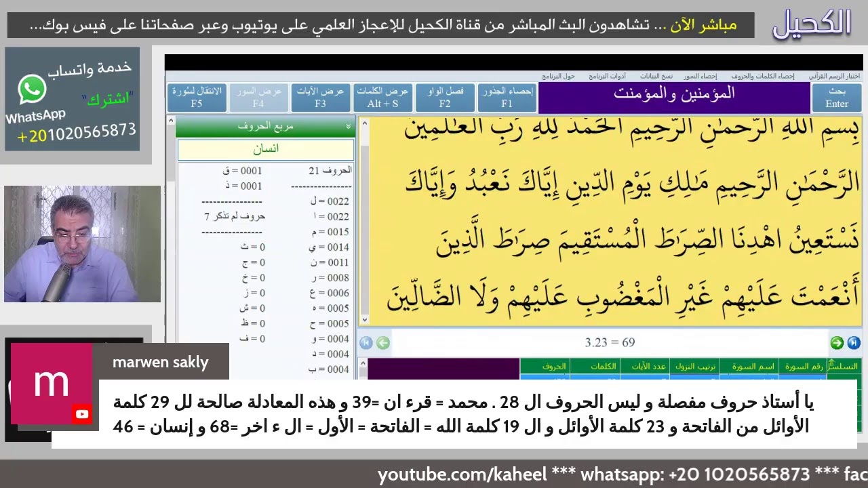The image size is (868, 488).
Task: Click the marwen sakly commenter name
Action: pyautogui.click(x=161, y=363)
